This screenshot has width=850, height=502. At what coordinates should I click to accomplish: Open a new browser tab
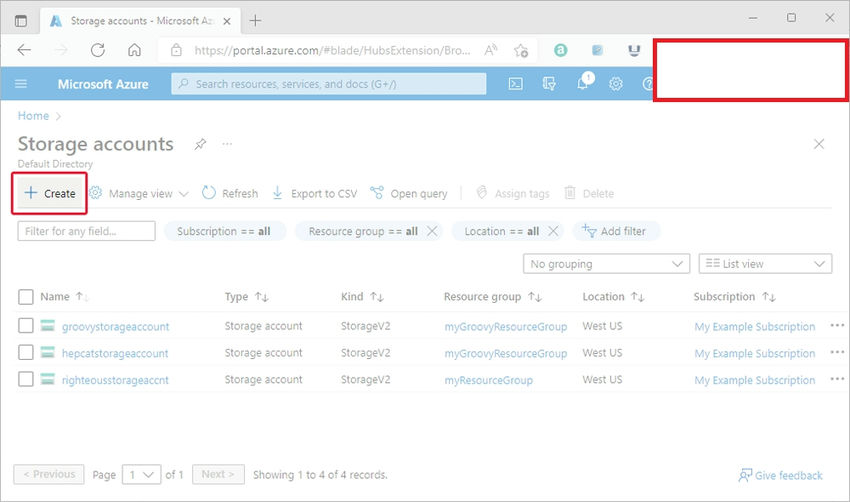[255, 21]
